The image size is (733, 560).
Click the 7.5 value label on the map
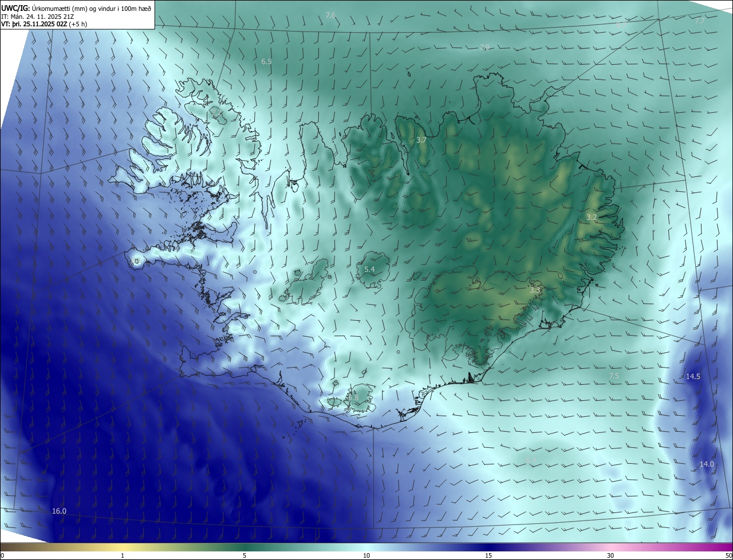click(x=614, y=376)
